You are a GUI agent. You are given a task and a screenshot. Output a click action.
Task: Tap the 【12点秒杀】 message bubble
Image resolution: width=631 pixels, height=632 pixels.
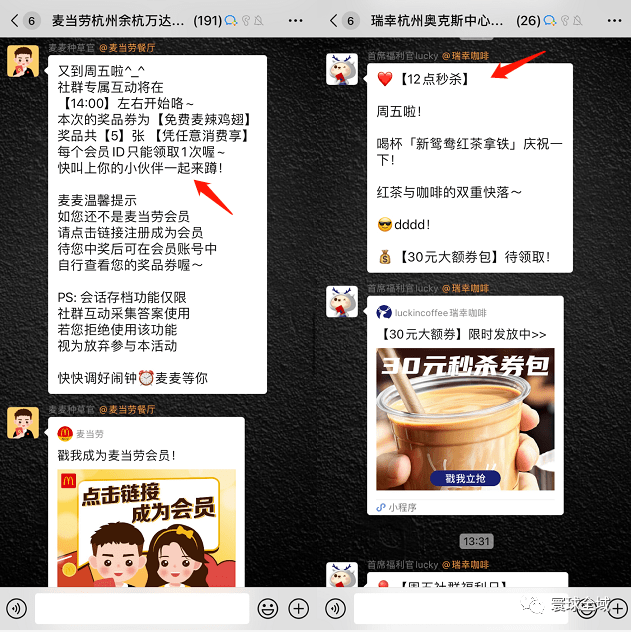click(x=469, y=168)
